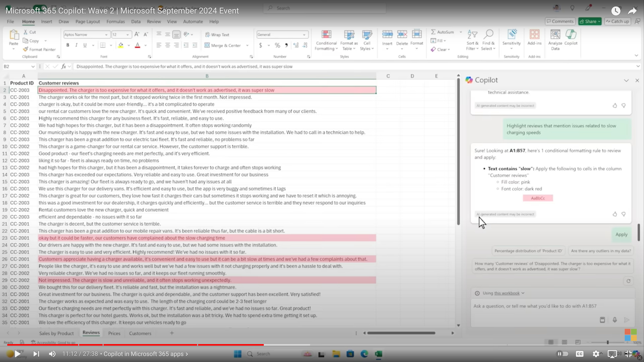Open the 'Sales by Product' sheet tab

(x=56, y=333)
